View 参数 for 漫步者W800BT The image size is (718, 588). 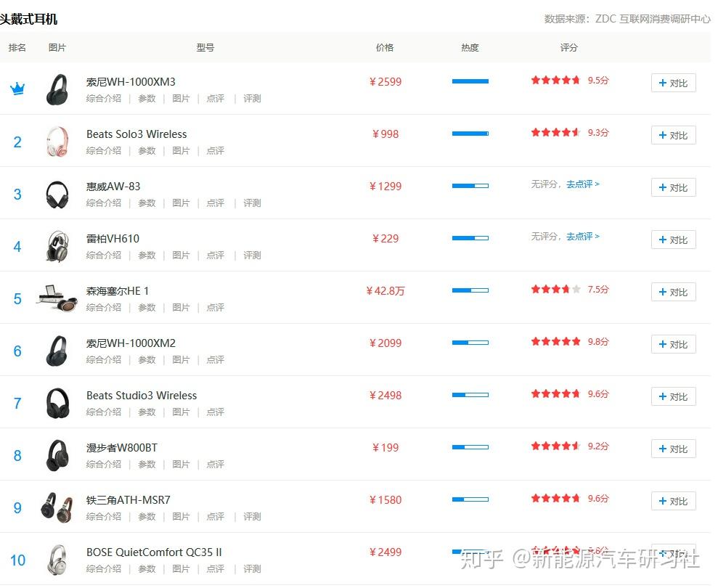pyautogui.click(x=147, y=464)
